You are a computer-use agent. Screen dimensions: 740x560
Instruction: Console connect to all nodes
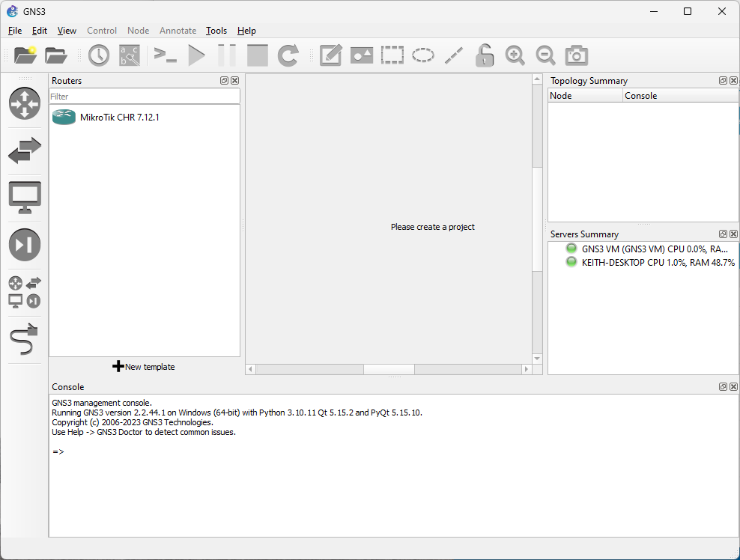point(165,55)
